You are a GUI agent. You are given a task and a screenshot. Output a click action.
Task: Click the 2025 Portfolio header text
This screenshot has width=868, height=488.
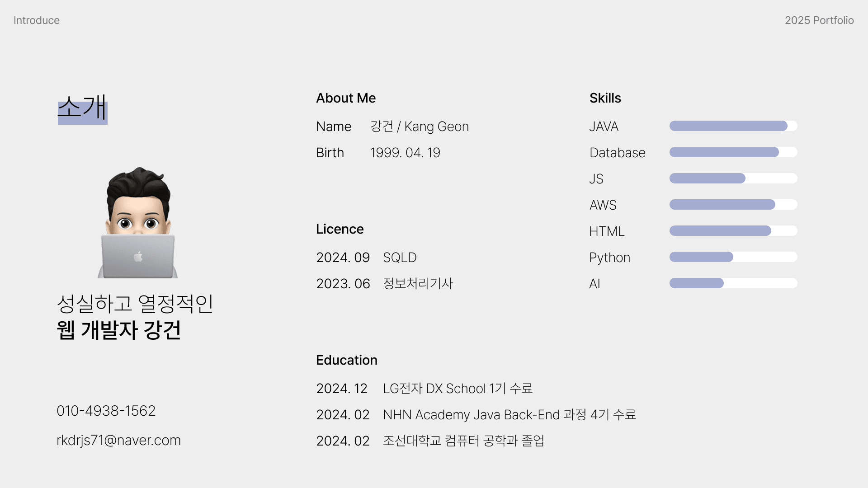(819, 20)
